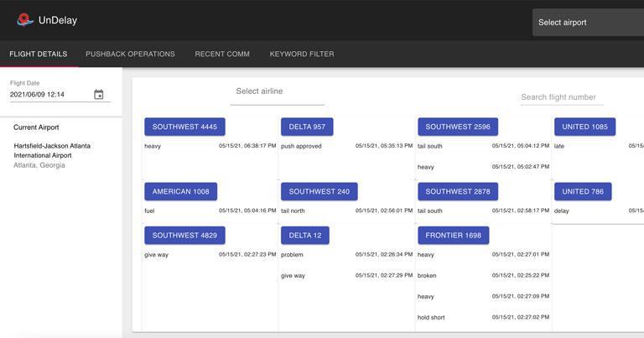Viewport: 644px width, 338px height.
Task: Open the Flight Date calendar picker
Action: [x=99, y=95]
